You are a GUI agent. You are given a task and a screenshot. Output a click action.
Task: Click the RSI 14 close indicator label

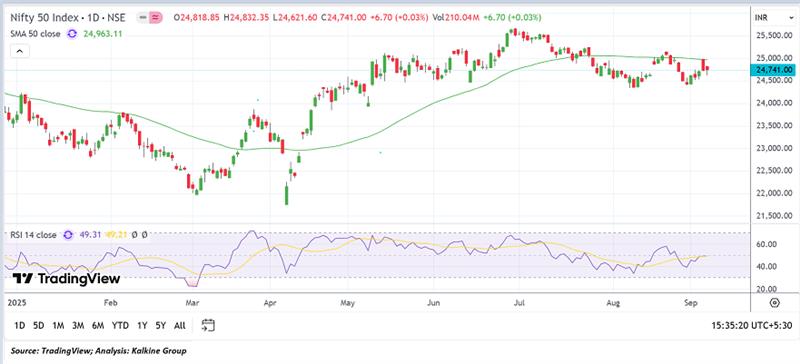[x=34, y=235]
